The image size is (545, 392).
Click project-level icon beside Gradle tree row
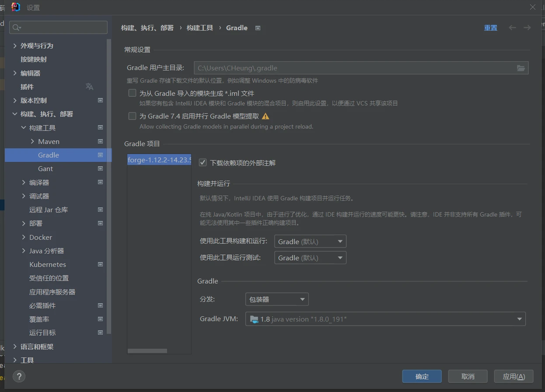[101, 155]
